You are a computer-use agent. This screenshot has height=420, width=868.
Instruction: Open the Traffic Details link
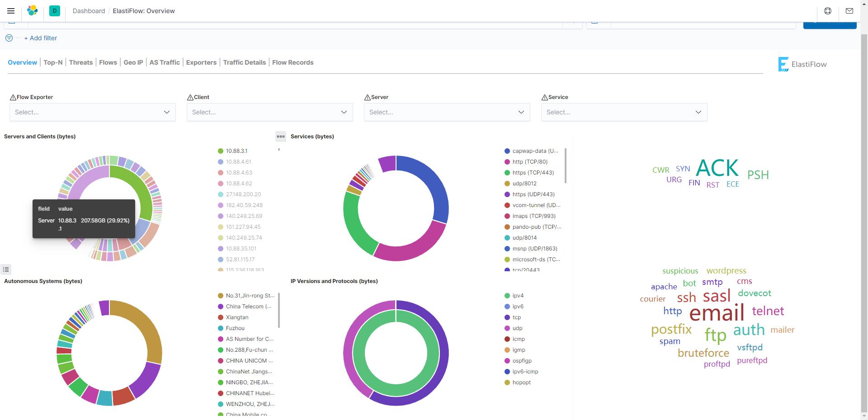pos(245,62)
